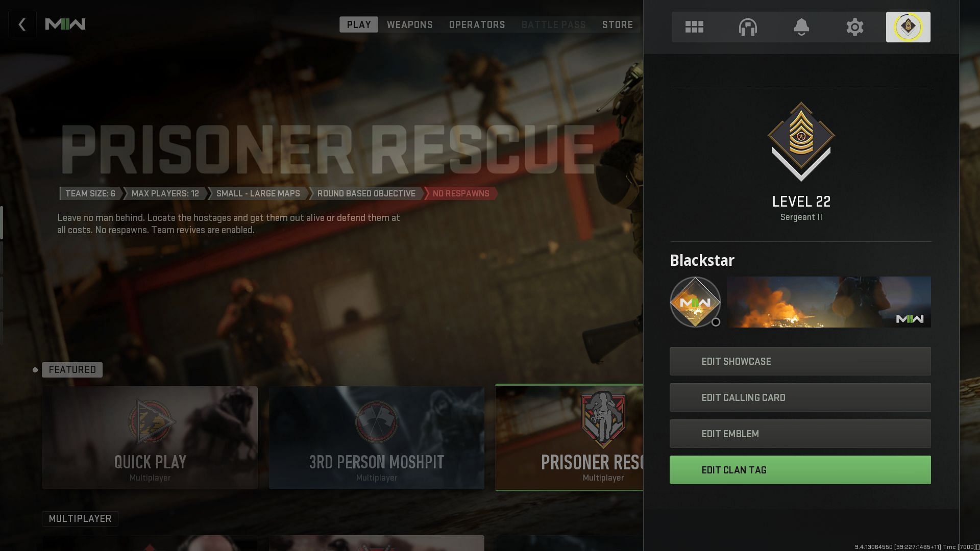Select the OPERATORS menu item

click(x=477, y=24)
